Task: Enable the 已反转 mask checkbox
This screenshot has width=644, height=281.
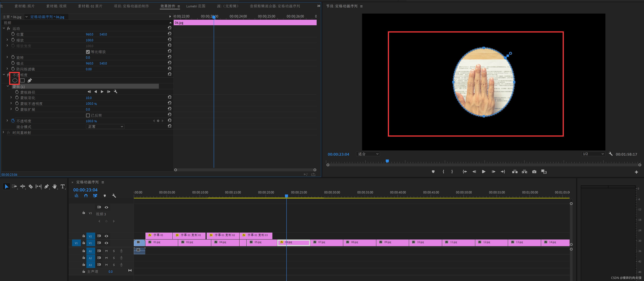Action: coord(88,115)
